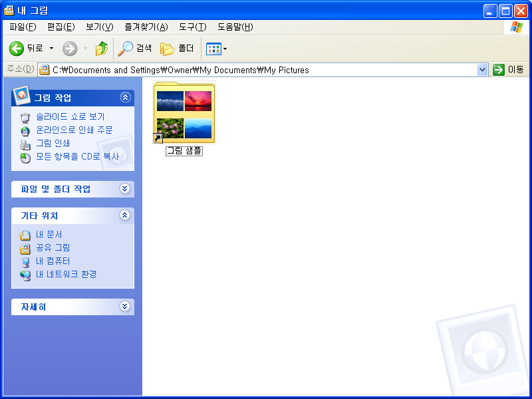Open the 도구(T) menu
532x399 pixels.
192,27
